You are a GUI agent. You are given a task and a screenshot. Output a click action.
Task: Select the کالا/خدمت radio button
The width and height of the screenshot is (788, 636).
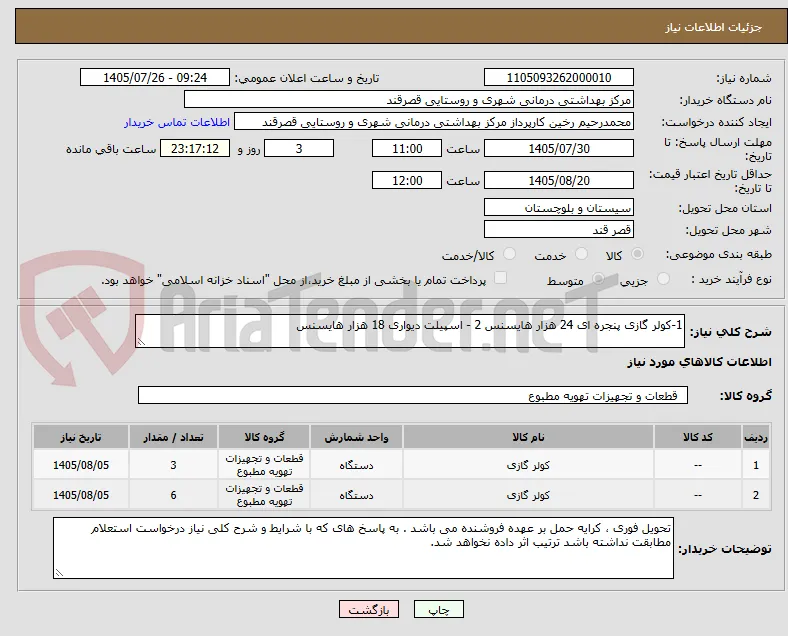(x=510, y=254)
